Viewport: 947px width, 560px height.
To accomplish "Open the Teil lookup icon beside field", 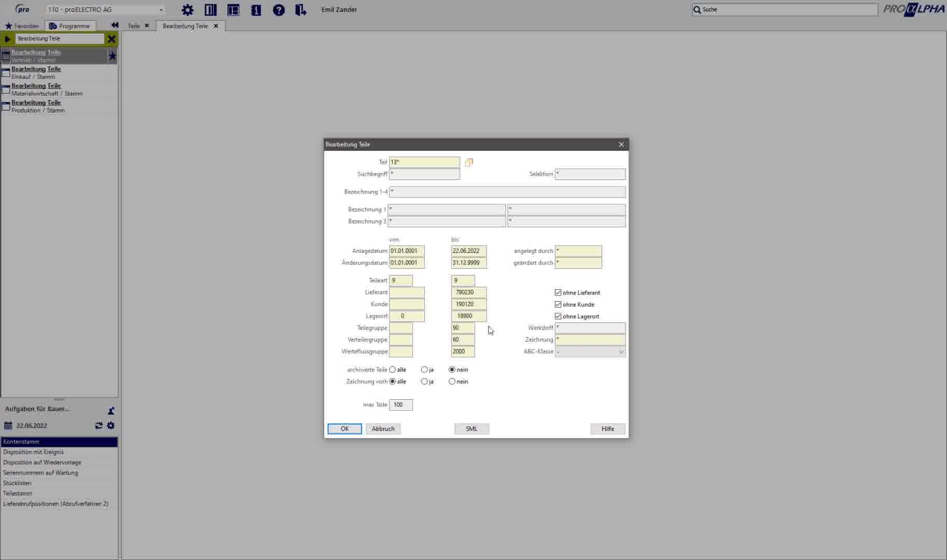I will click(x=469, y=162).
